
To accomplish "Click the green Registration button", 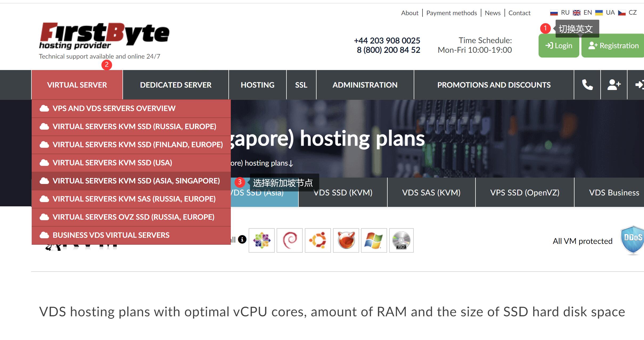I will tap(613, 46).
